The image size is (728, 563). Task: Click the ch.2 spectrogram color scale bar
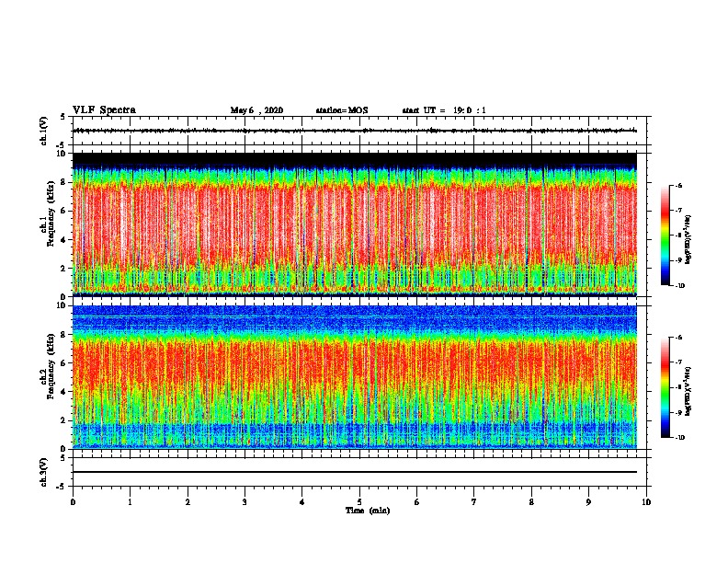pos(665,387)
